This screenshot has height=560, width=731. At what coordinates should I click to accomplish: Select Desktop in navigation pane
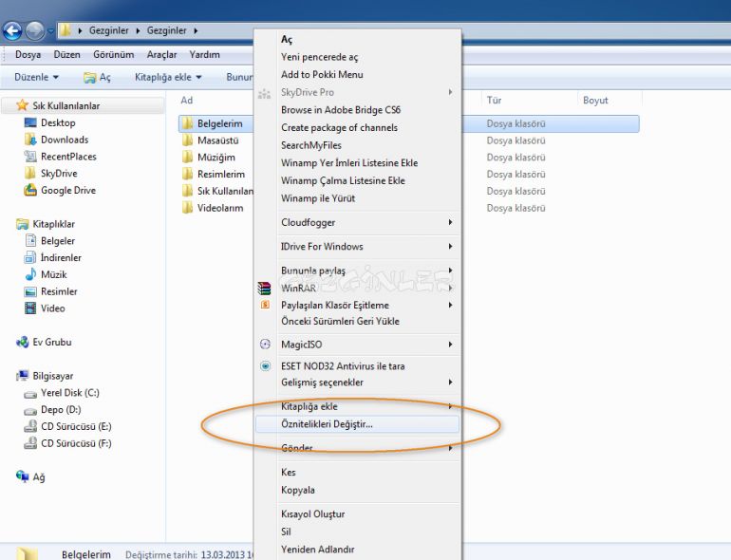(x=58, y=122)
